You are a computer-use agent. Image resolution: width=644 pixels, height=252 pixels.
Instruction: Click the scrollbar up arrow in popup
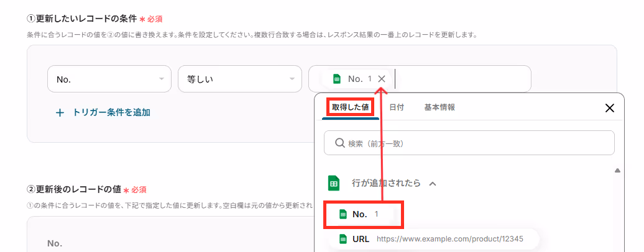pyautogui.click(x=617, y=171)
